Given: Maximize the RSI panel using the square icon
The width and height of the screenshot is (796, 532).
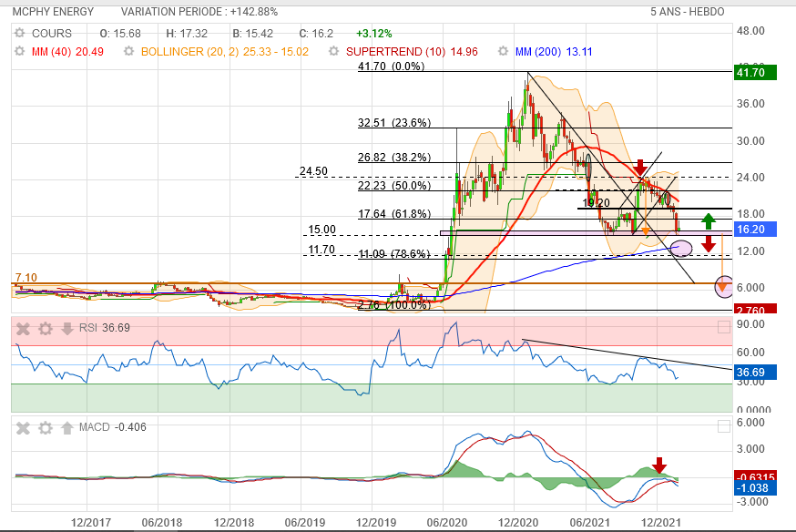Looking at the screenshot, I should click(724, 327).
